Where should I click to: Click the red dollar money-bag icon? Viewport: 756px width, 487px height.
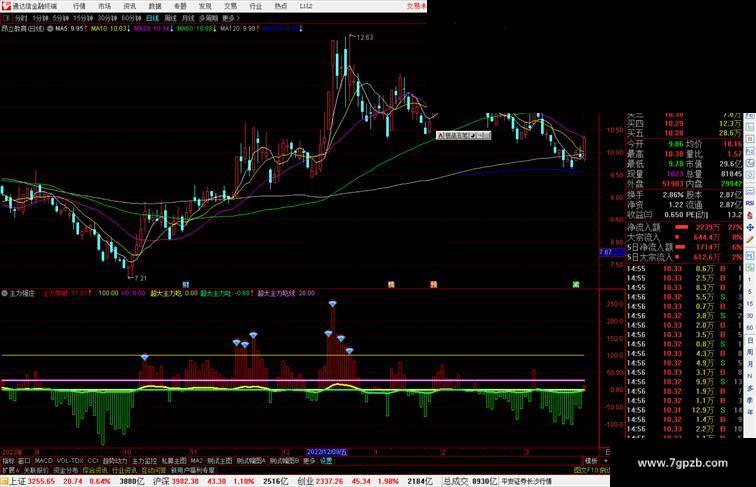pos(750,216)
